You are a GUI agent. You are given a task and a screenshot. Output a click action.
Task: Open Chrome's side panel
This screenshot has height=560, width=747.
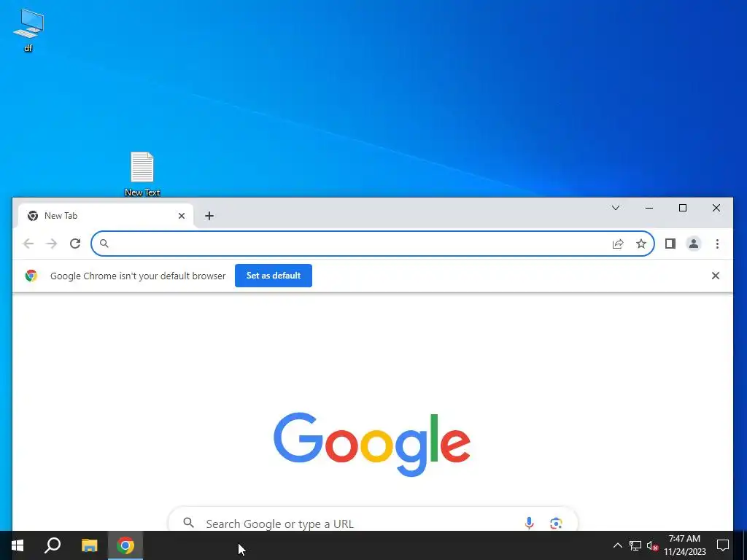(x=670, y=244)
